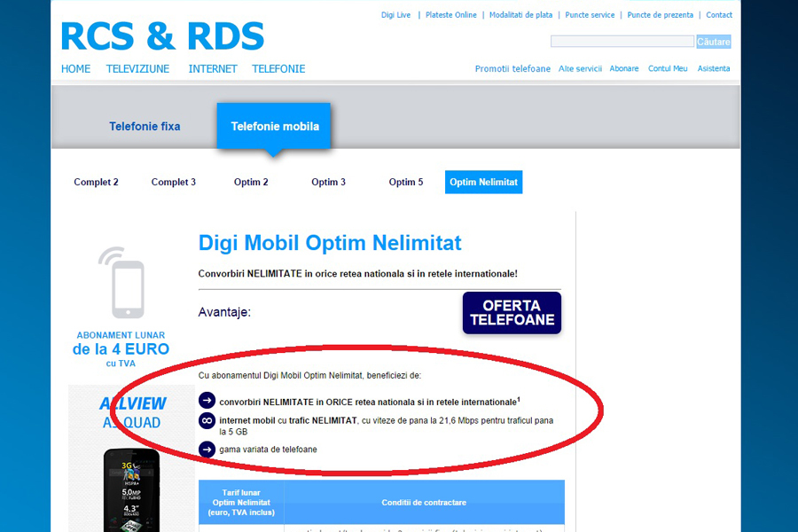
Task: Click the 'gama variata de telefoane' text
Action: (268, 450)
